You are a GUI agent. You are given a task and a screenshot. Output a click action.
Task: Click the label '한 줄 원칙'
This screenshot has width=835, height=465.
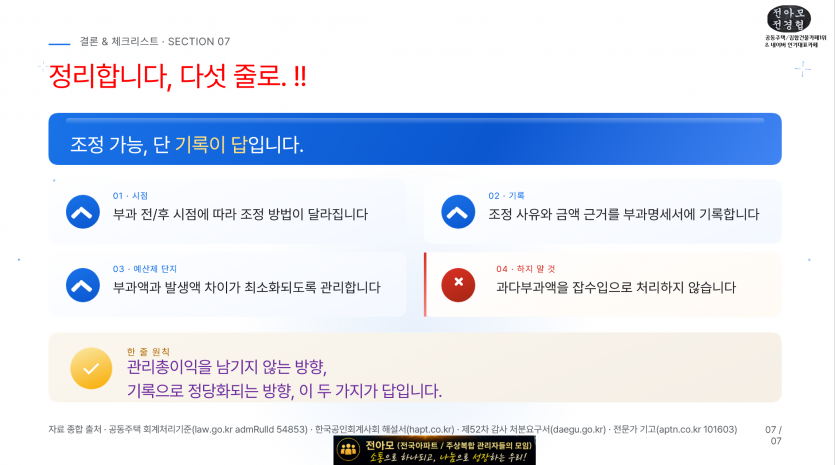148,352
